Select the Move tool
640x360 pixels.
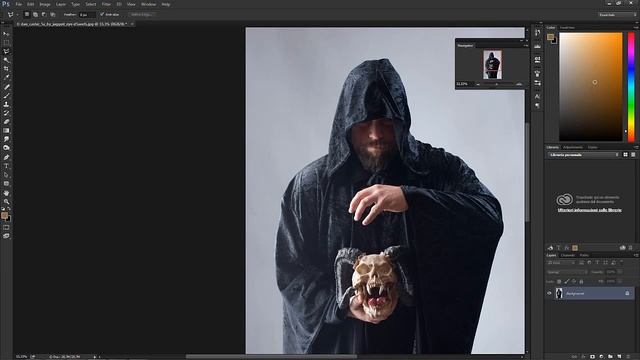click(x=6, y=34)
